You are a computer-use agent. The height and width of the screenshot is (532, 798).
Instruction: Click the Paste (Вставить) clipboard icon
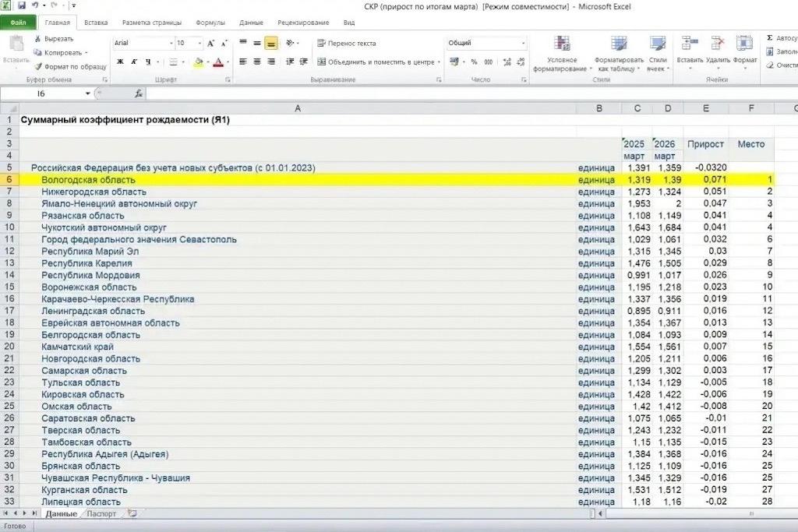16,44
